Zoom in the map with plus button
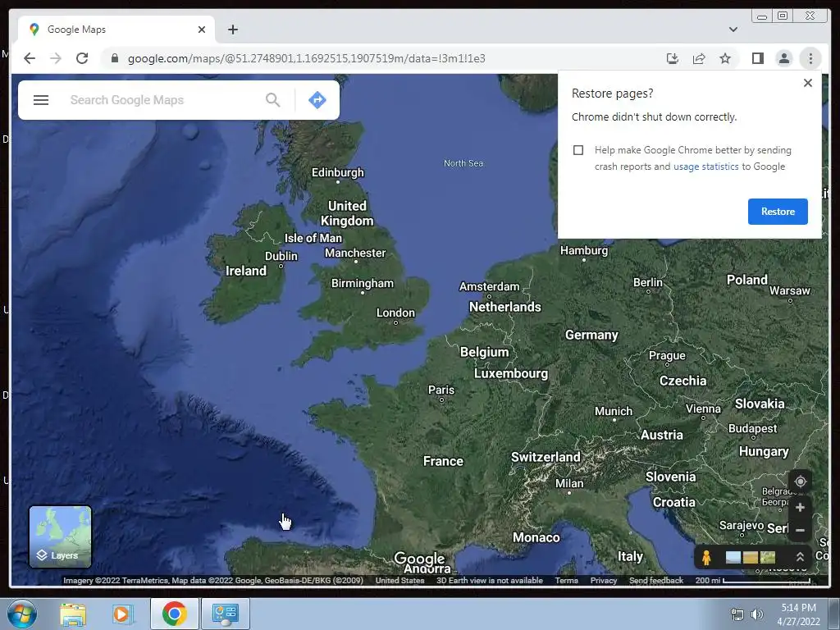The height and width of the screenshot is (630, 840). (x=801, y=507)
